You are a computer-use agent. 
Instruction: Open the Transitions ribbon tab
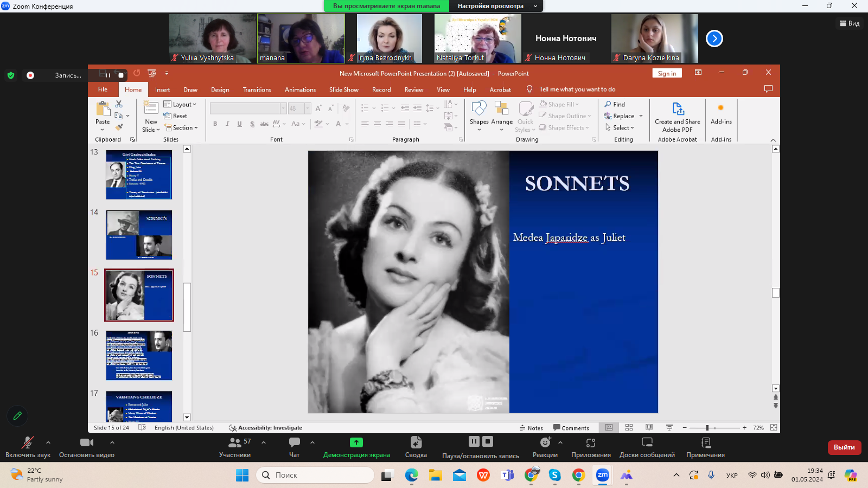tap(257, 90)
